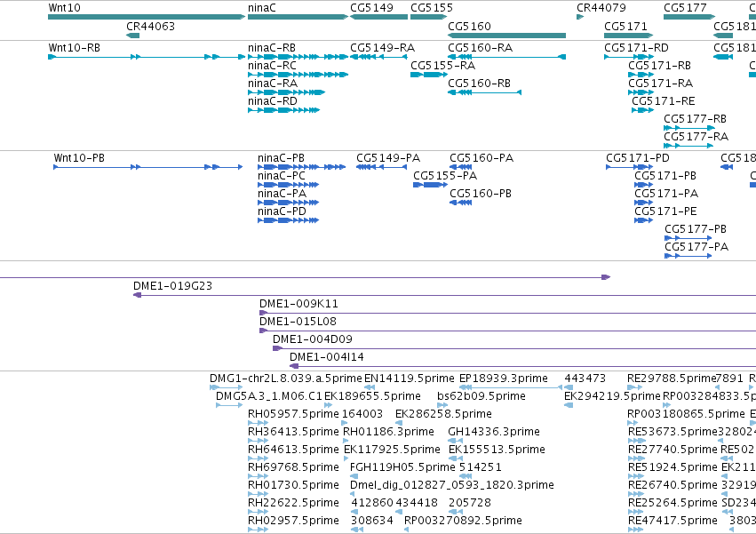Screen dimensions: 756x534
Task: Click the CG5171-RA transcript label
Action: click(661, 83)
